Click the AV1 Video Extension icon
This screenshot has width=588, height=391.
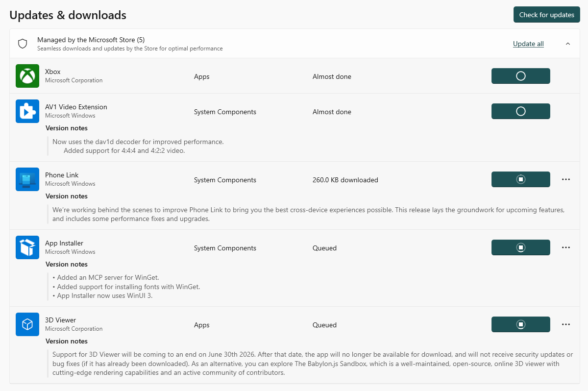(x=27, y=111)
